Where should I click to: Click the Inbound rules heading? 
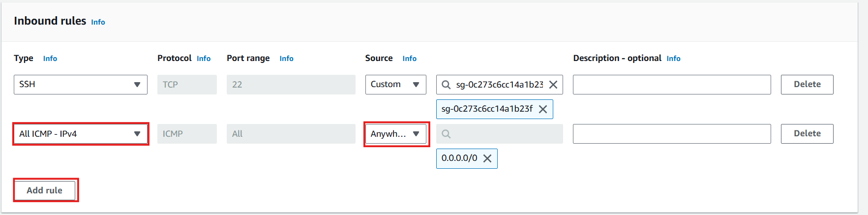(50, 21)
